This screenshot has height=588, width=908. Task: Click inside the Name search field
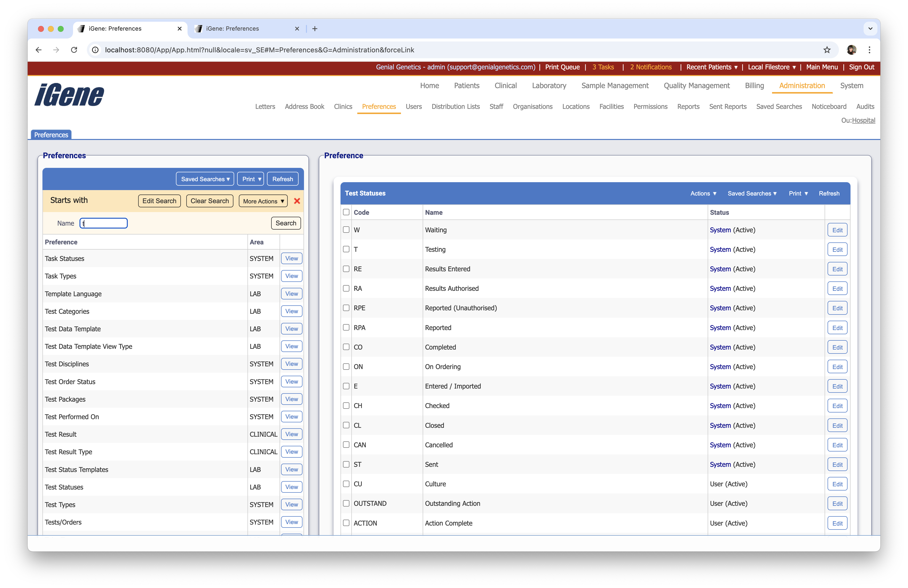pos(103,223)
